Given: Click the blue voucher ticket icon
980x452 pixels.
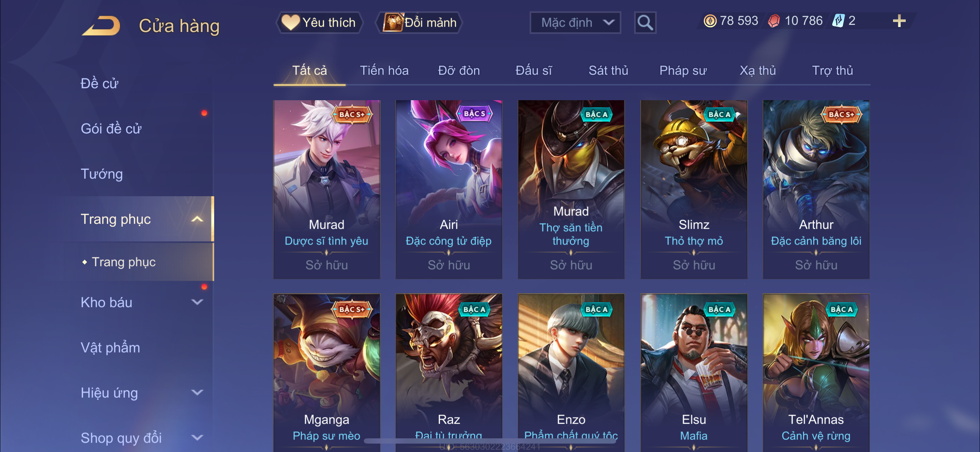Looking at the screenshot, I should pyautogui.click(x=838, y=21).
